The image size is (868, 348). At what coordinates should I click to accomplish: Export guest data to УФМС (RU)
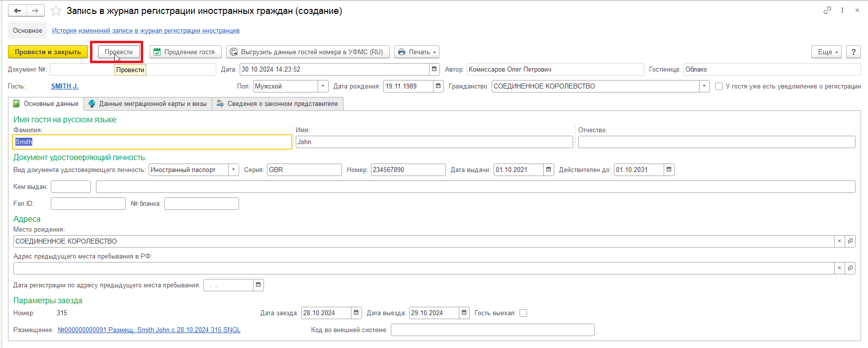pos(308,52)
